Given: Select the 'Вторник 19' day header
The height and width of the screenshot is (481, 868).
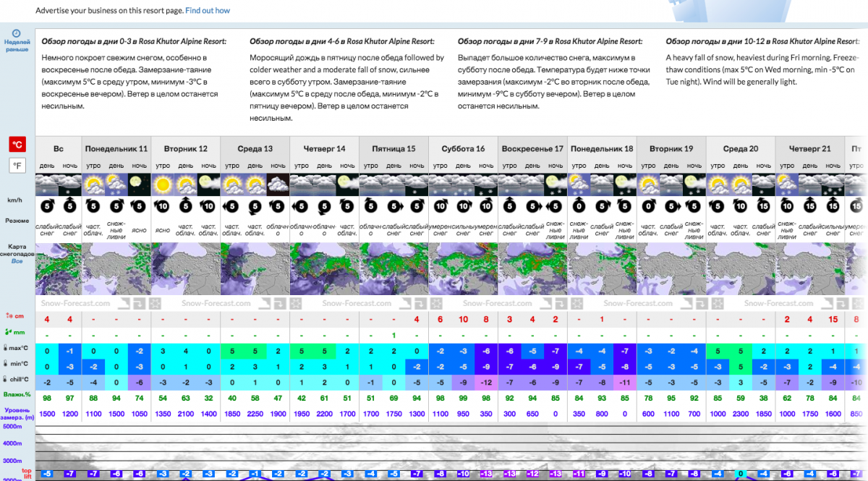Looking at the screenshot, I should tap(672, 149).
